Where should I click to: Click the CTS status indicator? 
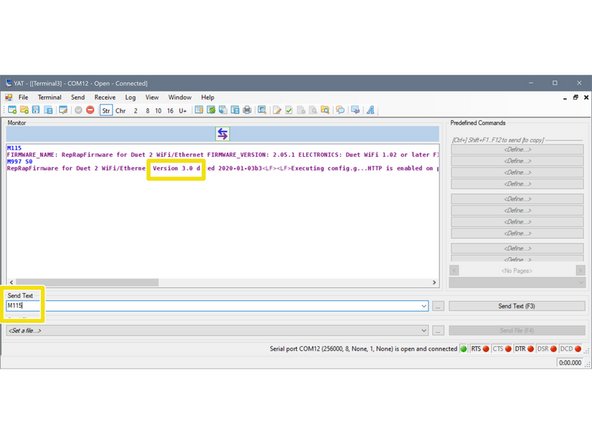tap(502, 349)
